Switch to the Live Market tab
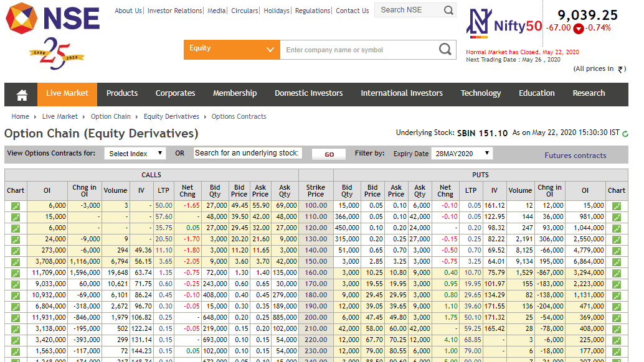 (67, 94)
